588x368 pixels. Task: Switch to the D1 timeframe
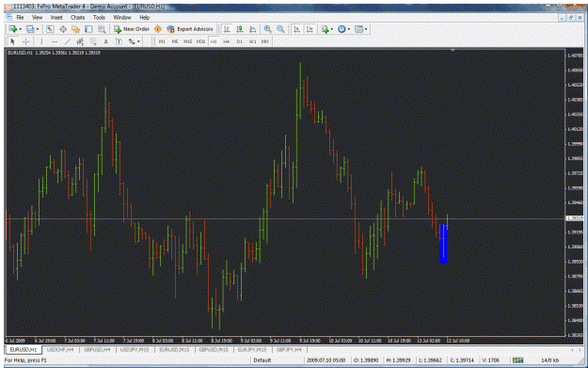239,41
